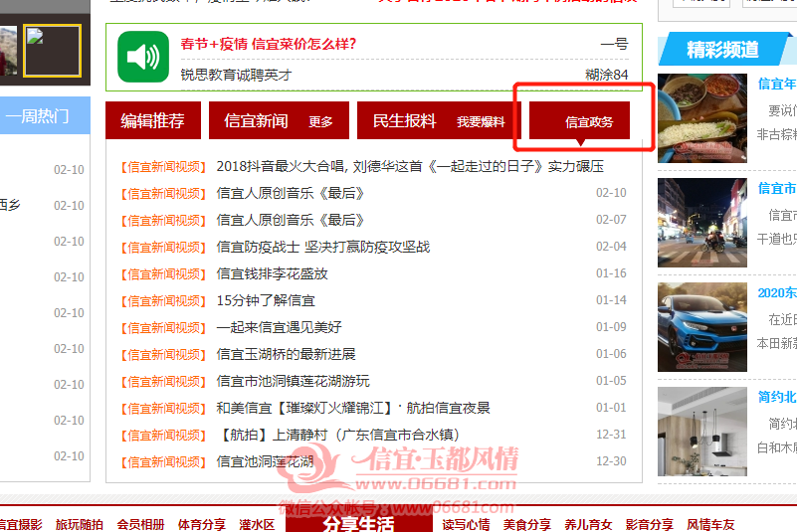This screenshot has height=532, width=797.
Task: Click the 精彩频道 banner heading
Action: 722,50
